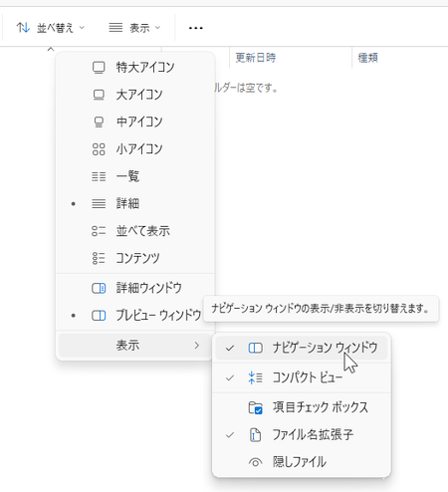Image resolution: width=448 pixels, height=492 pixels.
Task: Click the ナビゲーション ウィンドウ pane icon
Action: pyautogui.click(x=255, y=348)
